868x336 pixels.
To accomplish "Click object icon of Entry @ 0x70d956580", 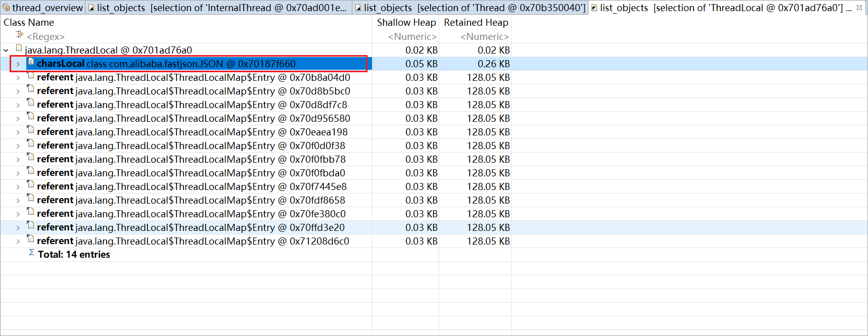I will click(31, 116).
